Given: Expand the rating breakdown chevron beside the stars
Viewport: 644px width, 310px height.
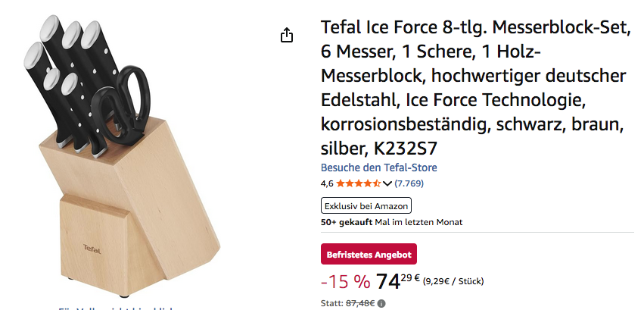Looking at the screenshot, I should [387, 183].
